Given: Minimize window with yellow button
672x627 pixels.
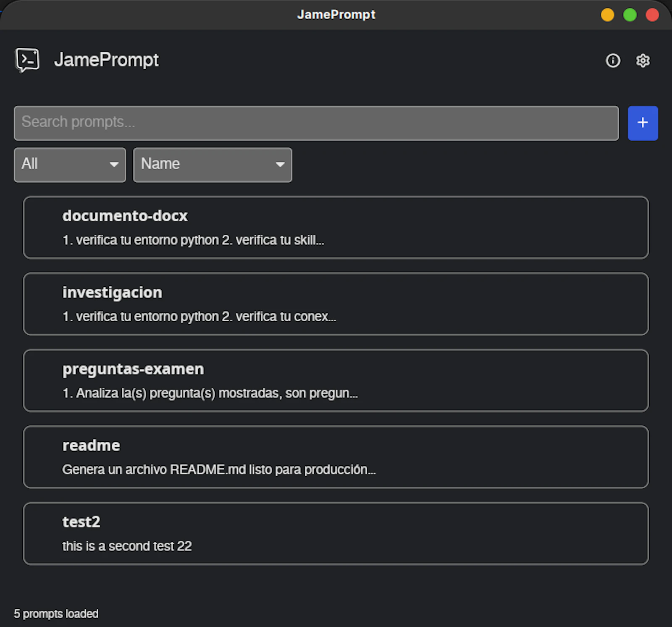Looking at the screenshot, I should [607, 15].
